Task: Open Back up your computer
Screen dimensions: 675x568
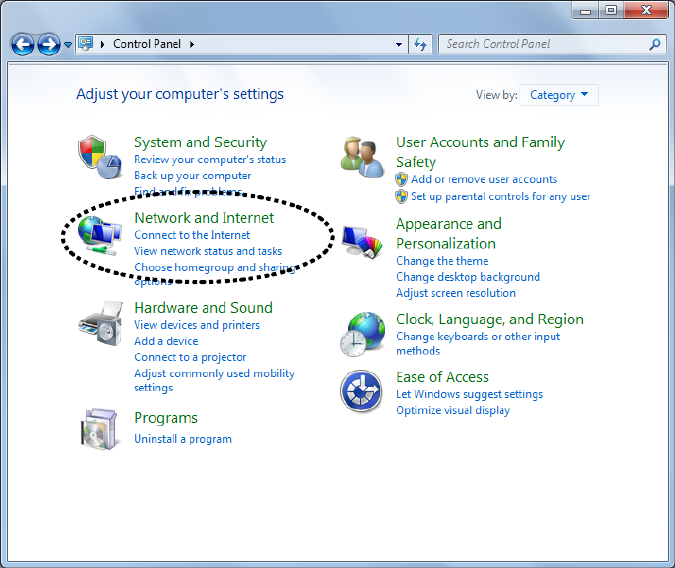Action: (x=192, y=176)
